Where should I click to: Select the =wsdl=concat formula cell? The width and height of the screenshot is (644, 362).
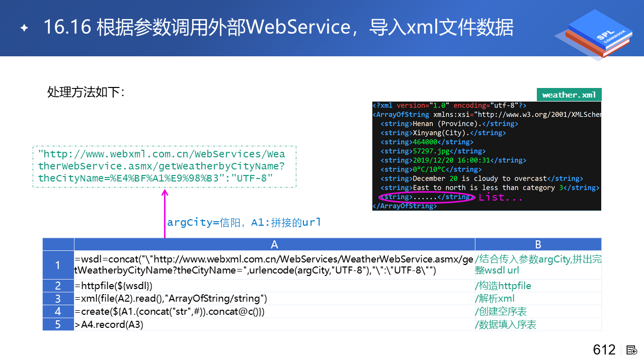point(274,265)
